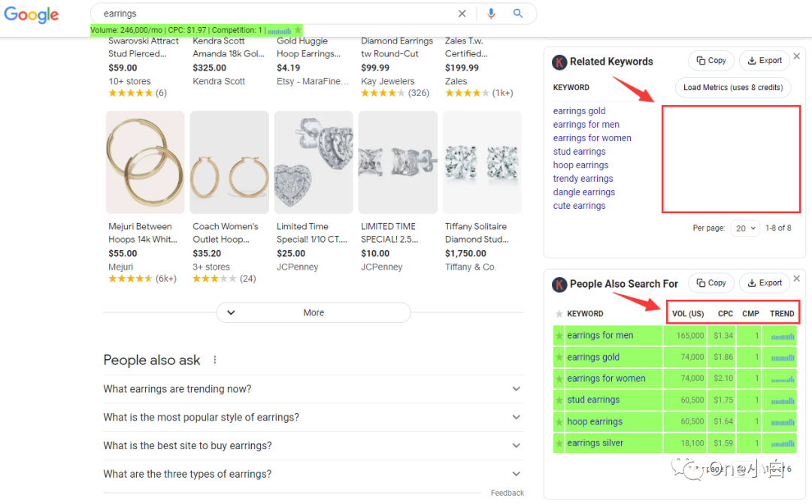Click the Google logo
Viewport: 812px width, 504px height.
tap(31, 14)
